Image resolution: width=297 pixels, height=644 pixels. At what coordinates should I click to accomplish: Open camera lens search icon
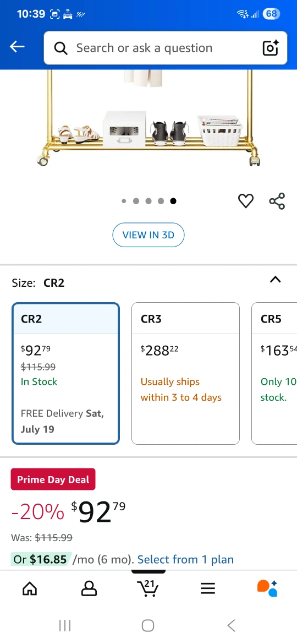tap(271, 48)
